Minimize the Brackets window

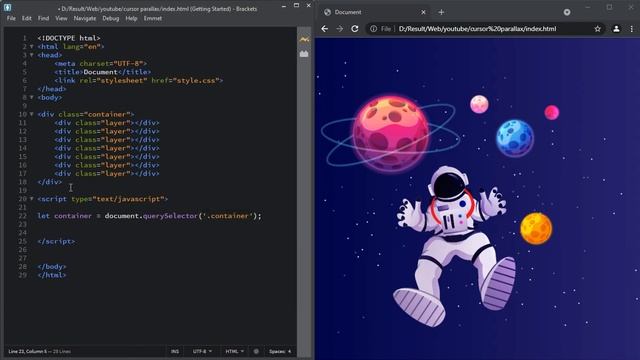coord(284,6)
